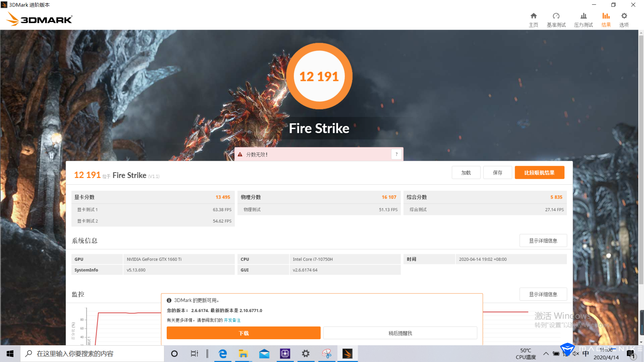Click the 12 191 score circle

pyautogui.click(x=319, y=76)
